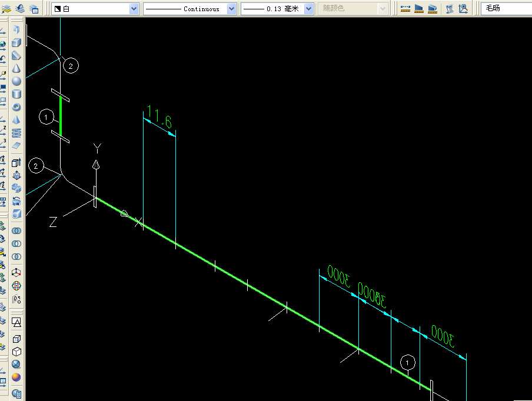Screen dimensions: 532x401
Task: Open the Layer States Manager icon
Action: point(34,9)
